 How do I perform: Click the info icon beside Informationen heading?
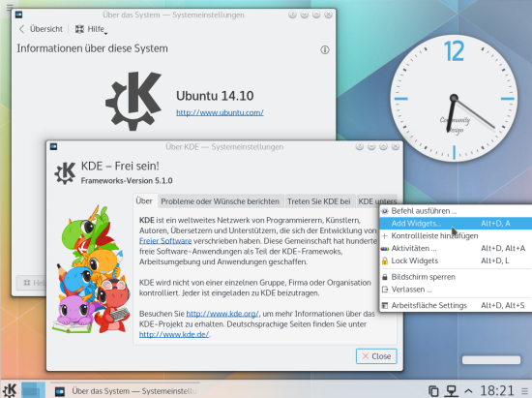pos(325,50)
